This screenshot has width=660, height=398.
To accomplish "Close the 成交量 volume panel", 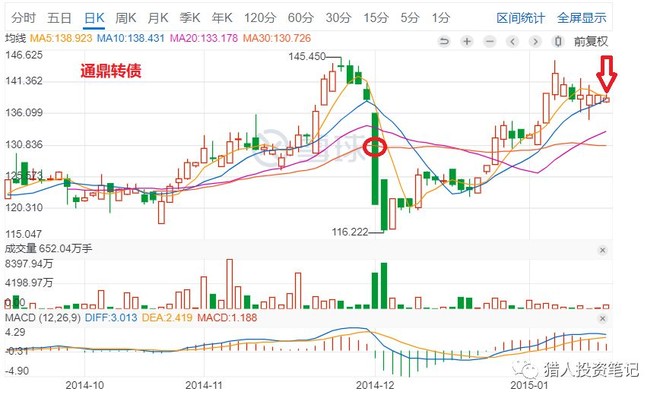I will point(602,250).
